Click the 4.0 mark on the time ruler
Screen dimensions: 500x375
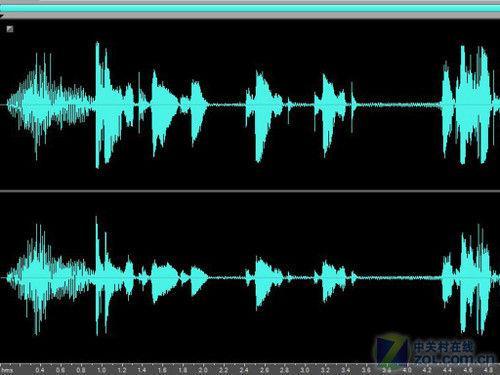tap(407, 370)
